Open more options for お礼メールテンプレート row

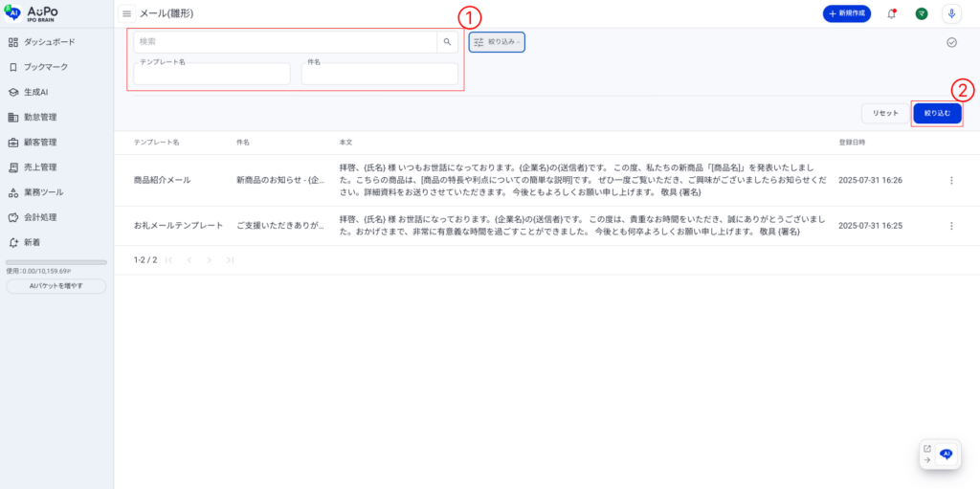pos(950,226)
